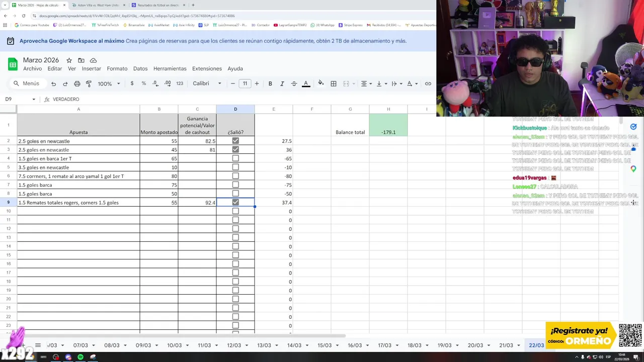Viewport: 644px width, 362px height.
Task: Open the Calibri font dropdown
Action: click(x=207, y=83)
